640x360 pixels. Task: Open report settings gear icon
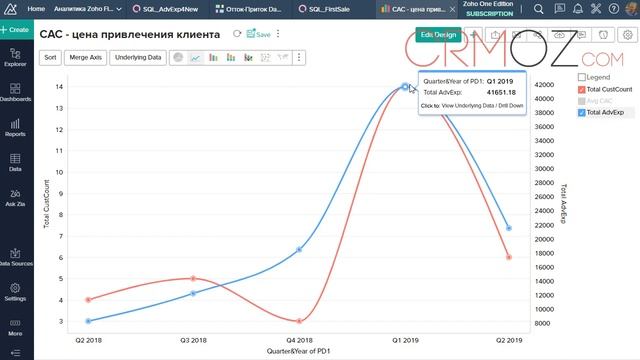click(628, 35)
